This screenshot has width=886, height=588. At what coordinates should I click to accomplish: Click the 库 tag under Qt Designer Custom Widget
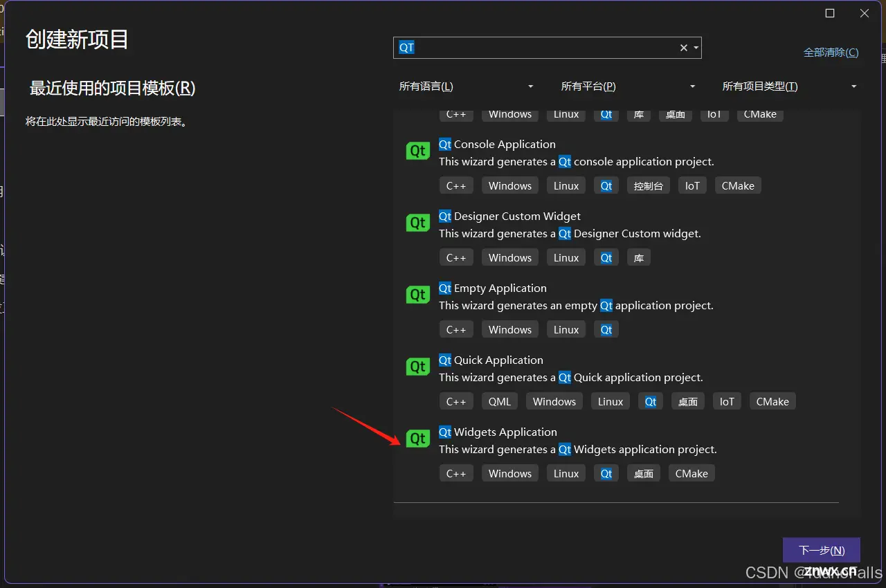(639, 258)
